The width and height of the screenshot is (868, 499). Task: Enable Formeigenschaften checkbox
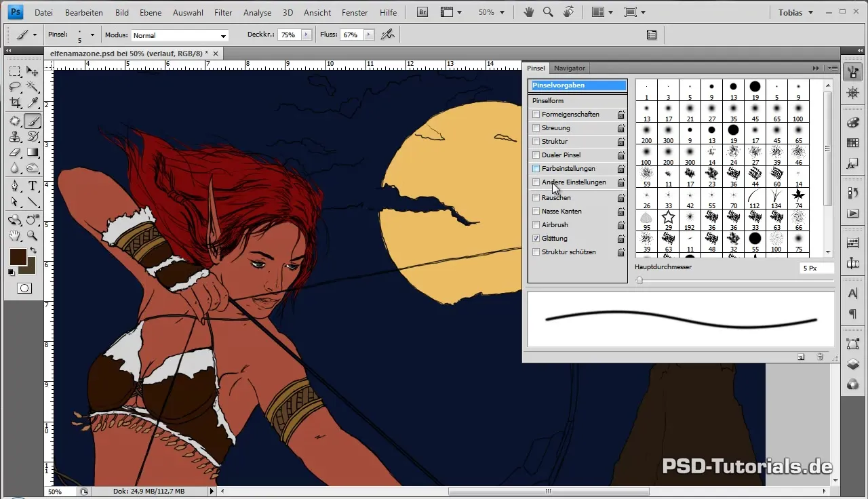pyautogui.click(x=536, y=115)
